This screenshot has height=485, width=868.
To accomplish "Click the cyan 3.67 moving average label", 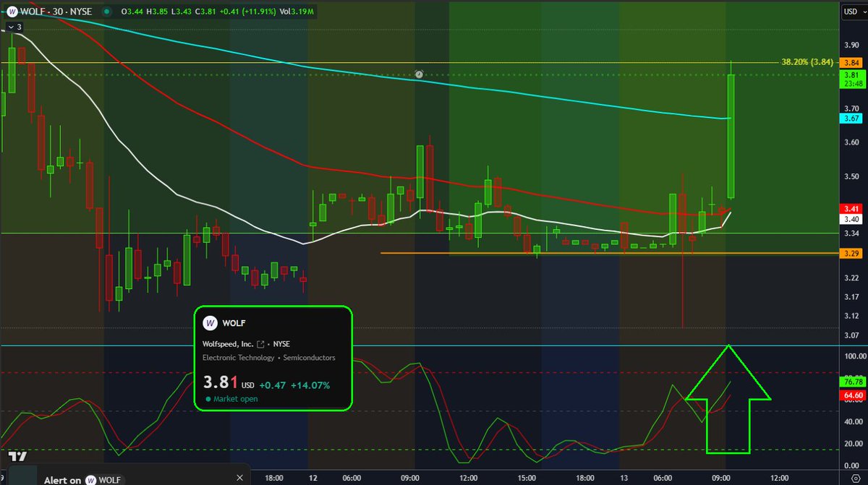I will [x=850, y=119].
